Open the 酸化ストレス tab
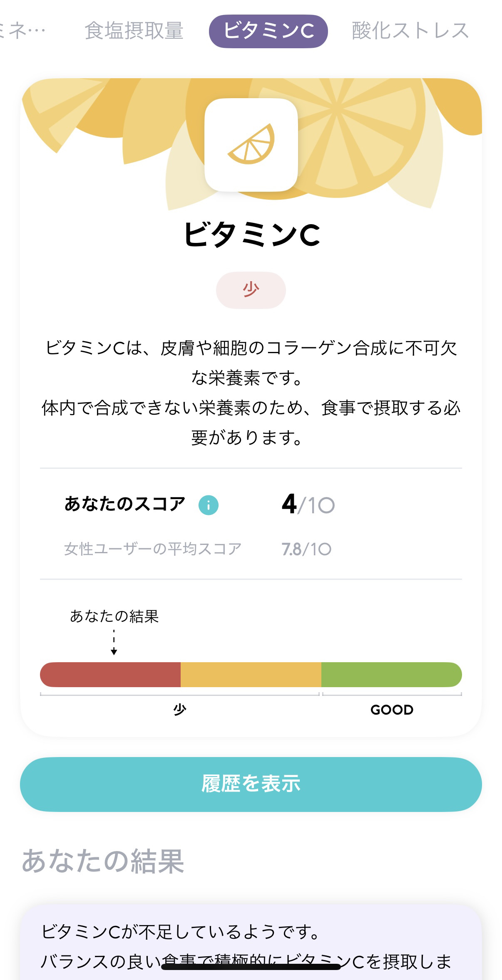This screenshot has height=980, width=502. coord(410,31)
